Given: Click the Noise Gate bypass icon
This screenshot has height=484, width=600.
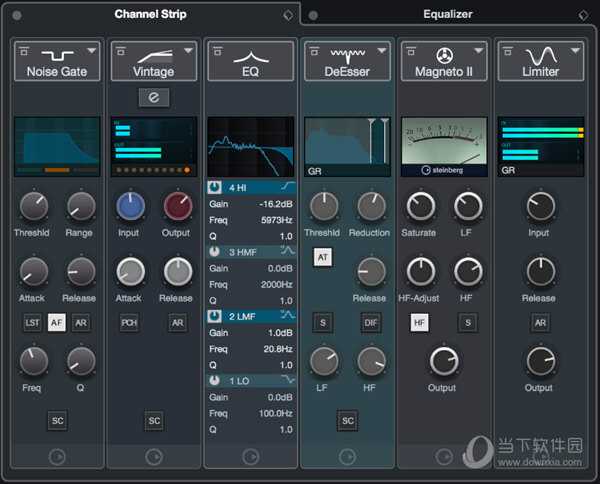Looking at the screenshot, I should 24,51.
